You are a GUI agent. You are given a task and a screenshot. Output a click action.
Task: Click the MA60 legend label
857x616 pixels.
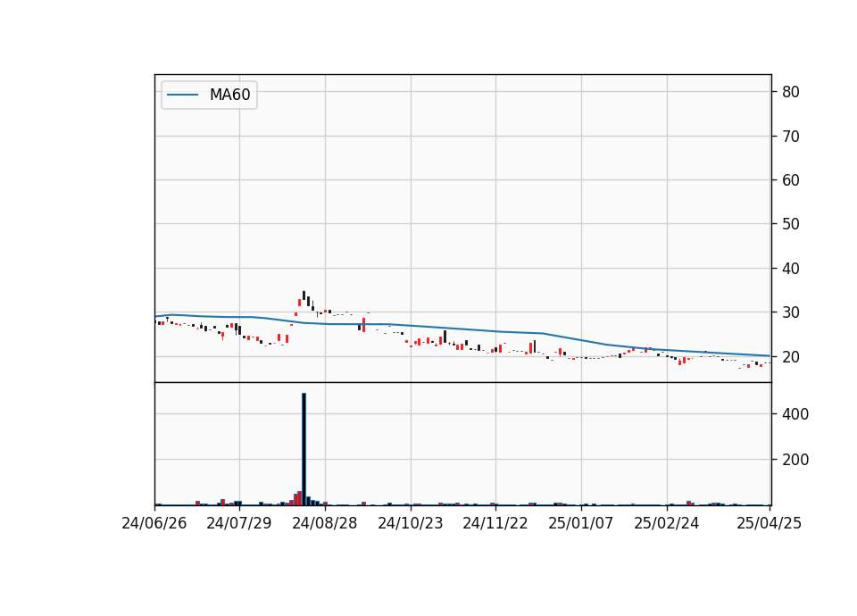click(x=229, y=95)
